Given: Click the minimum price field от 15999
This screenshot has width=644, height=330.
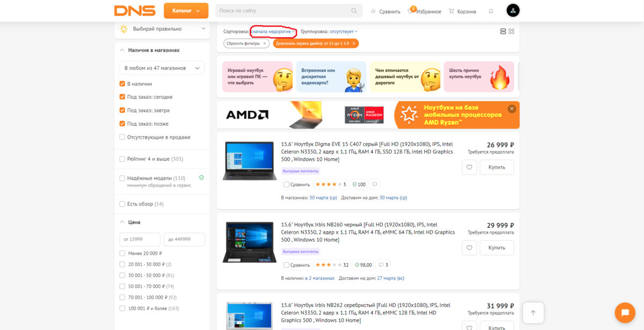Looking at the screenshot, I should [140, 240].
